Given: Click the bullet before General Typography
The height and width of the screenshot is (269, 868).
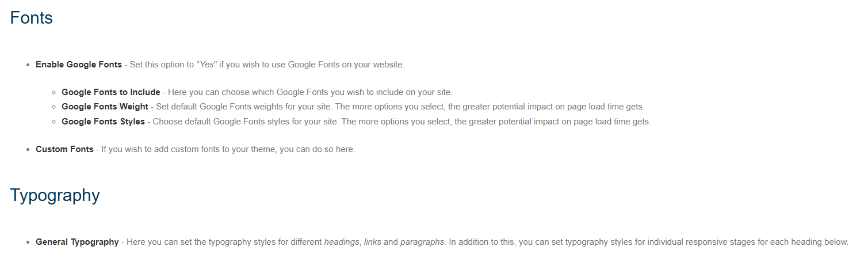Looking at the screenshot, I should tap(28, 243).
